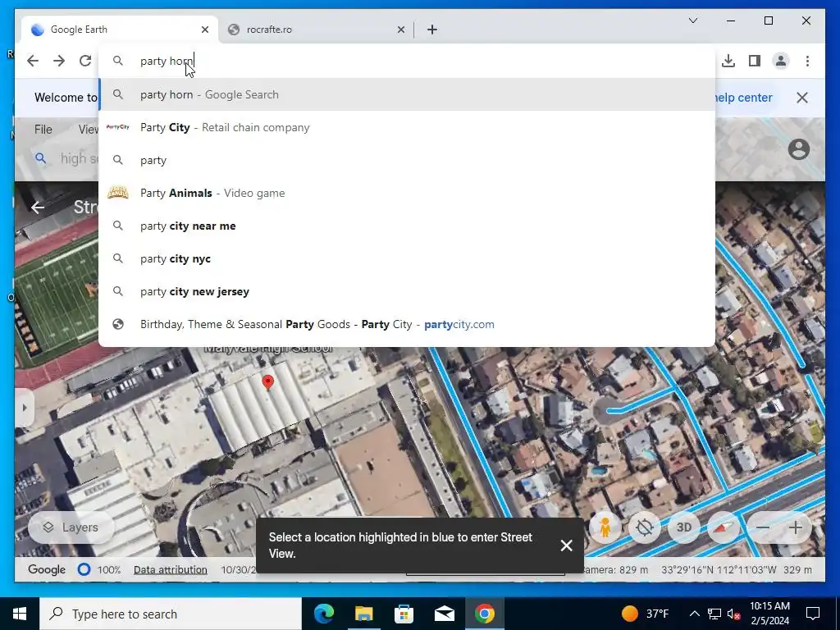Click the compass north indicator

[x=724, y=527]
